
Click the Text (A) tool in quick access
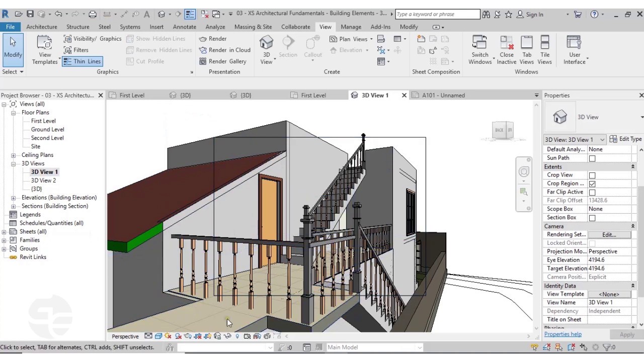pyautogui.click(x=146, y=14)
